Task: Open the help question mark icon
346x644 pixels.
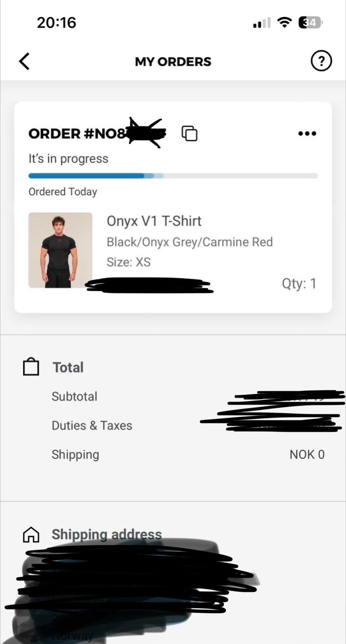Action: click(321, 61)
